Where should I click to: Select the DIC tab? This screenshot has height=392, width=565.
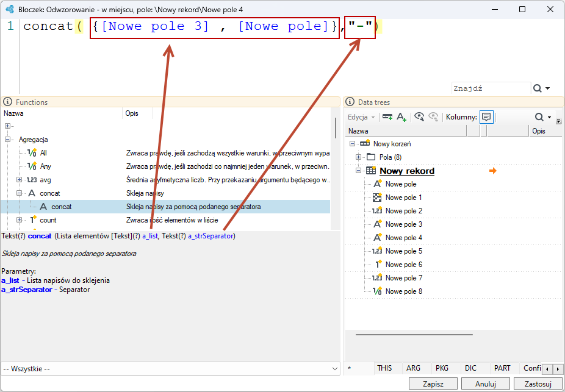(x=470, y=368)
